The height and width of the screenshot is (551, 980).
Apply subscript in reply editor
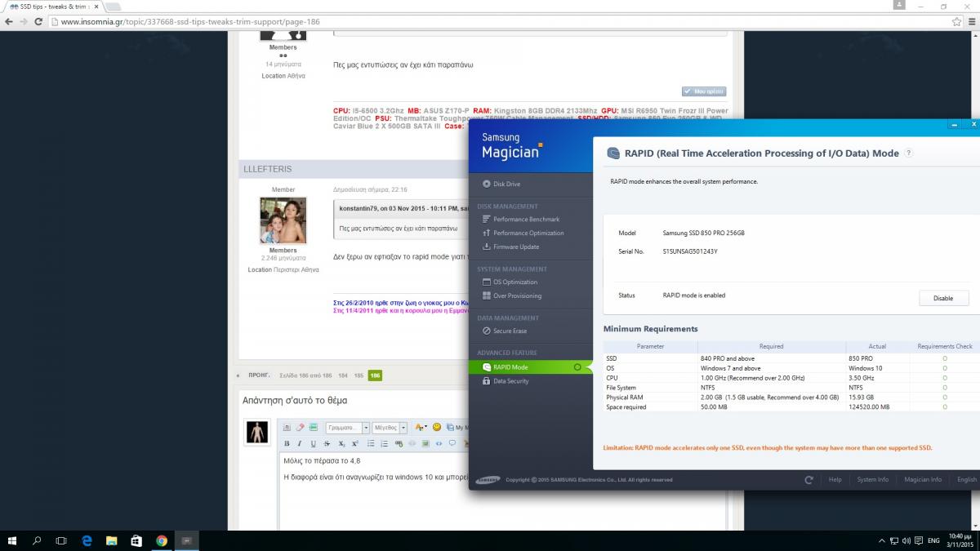341,443
